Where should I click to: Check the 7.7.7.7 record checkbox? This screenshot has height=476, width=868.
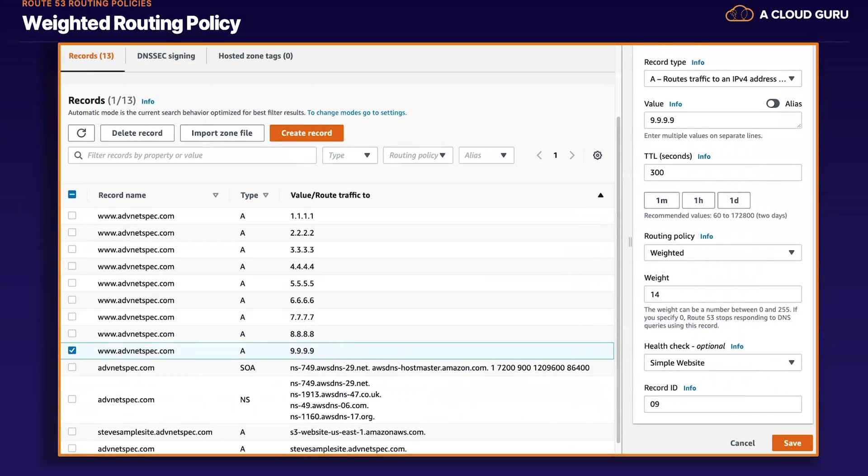point(72,317)
